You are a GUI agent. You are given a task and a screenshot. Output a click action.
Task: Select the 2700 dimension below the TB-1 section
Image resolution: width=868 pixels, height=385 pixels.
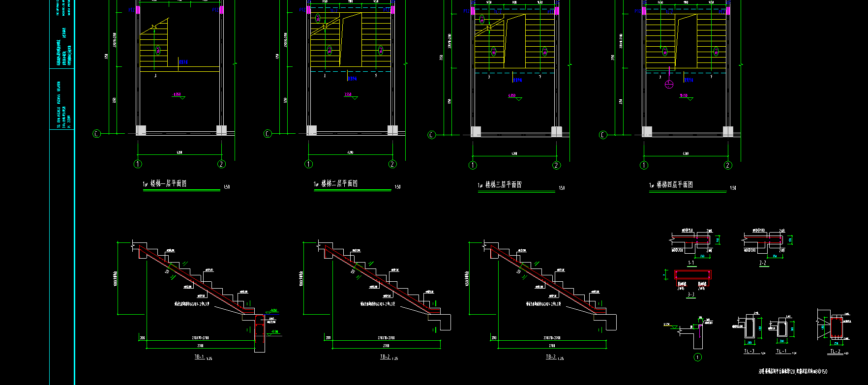(200, 346)
